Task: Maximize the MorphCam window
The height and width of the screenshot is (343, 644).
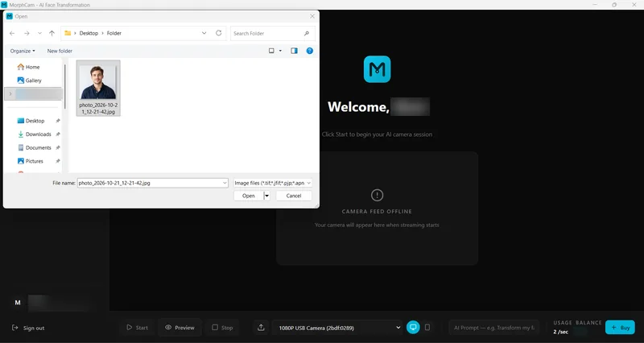Action: click(614, 5)
